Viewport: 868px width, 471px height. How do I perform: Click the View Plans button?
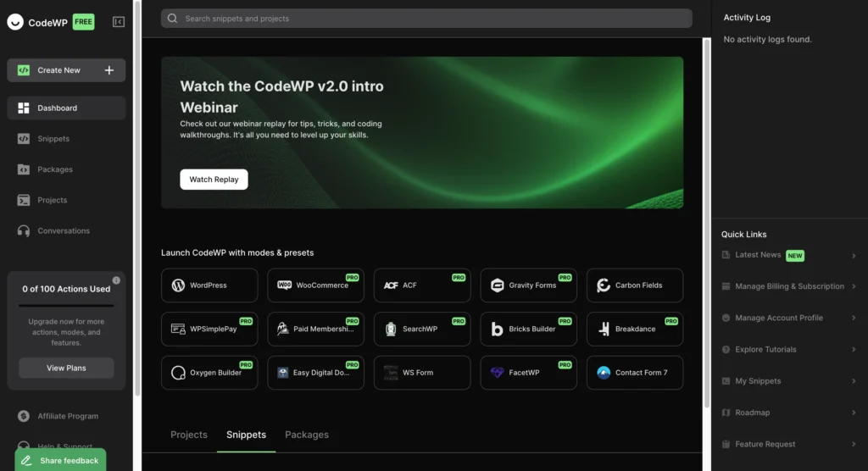coord(66,368)
